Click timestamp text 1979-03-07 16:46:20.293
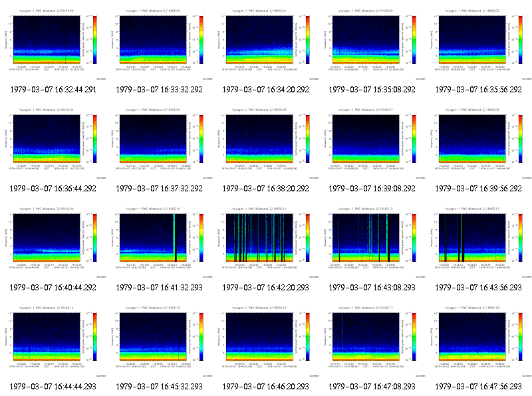This screenshot has height=396, width=532. point(265,387)
